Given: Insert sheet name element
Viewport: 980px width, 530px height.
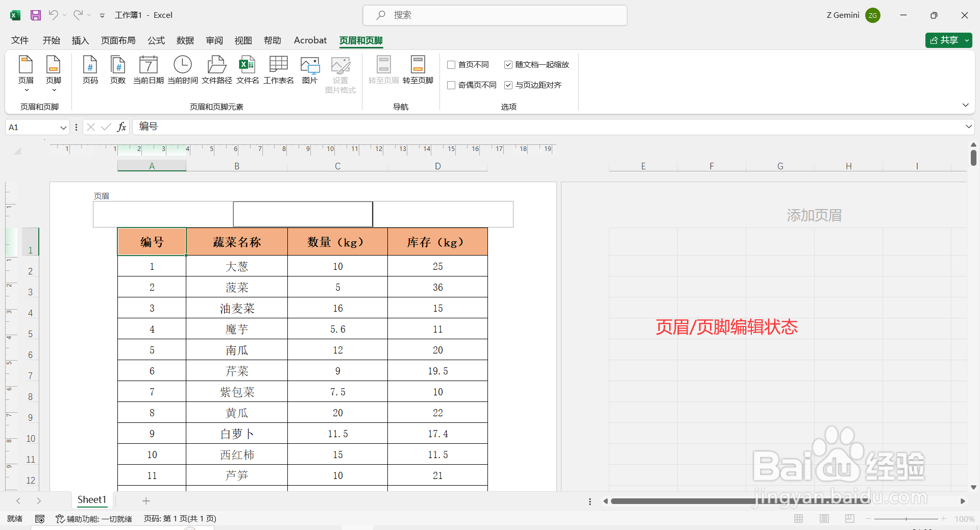Looking at the screenshot, I should click(x=279, y=70).
